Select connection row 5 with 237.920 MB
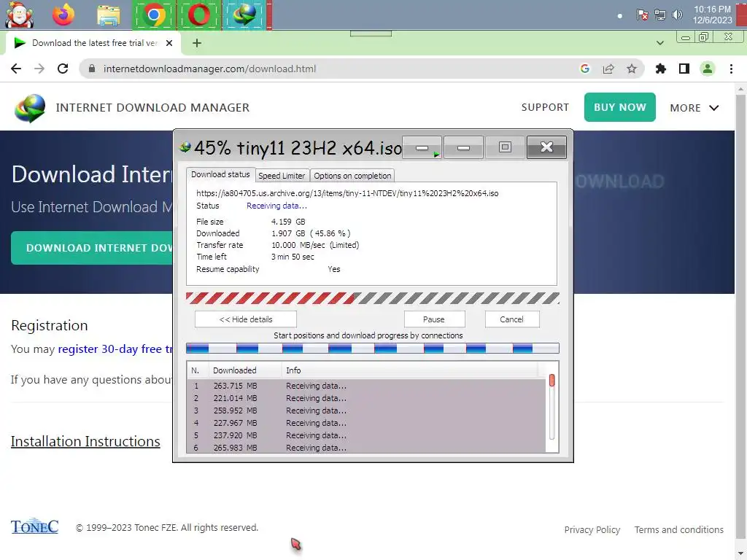The width and height of the screenshot is (747, 560). click(x=366, y=435)
